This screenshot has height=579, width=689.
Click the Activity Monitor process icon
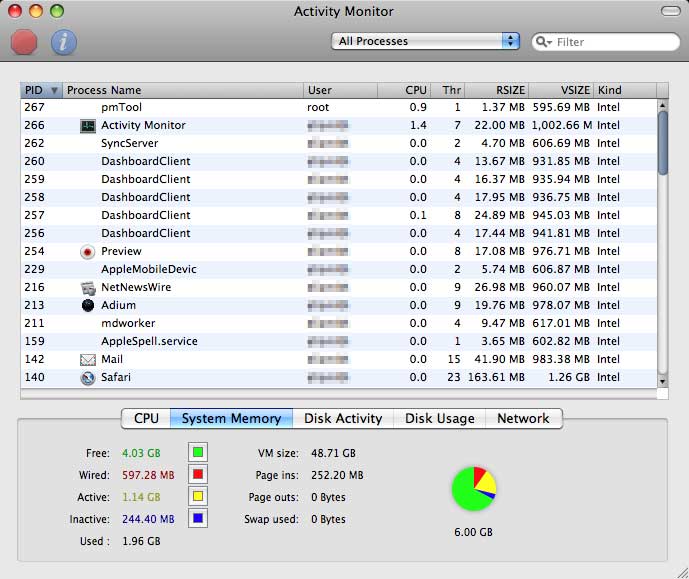tap(88, 126)
